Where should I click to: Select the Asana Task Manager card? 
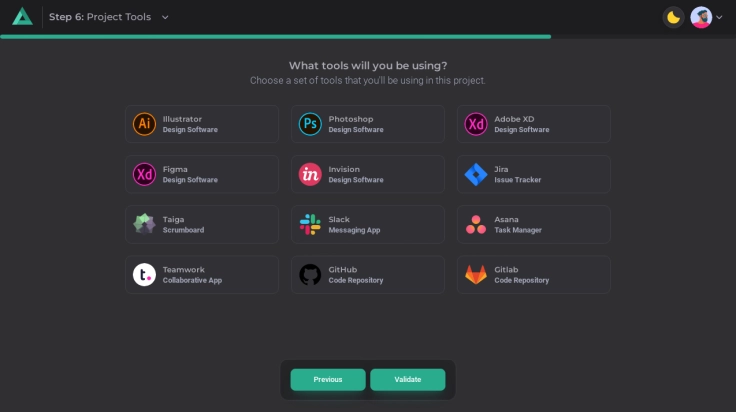click(x=534, y=224)
